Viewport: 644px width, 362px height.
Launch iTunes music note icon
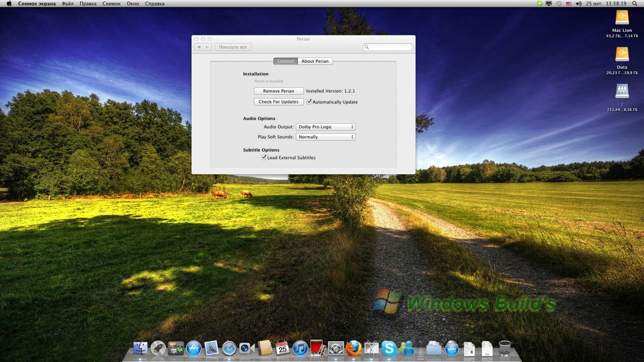pos(300,348)
